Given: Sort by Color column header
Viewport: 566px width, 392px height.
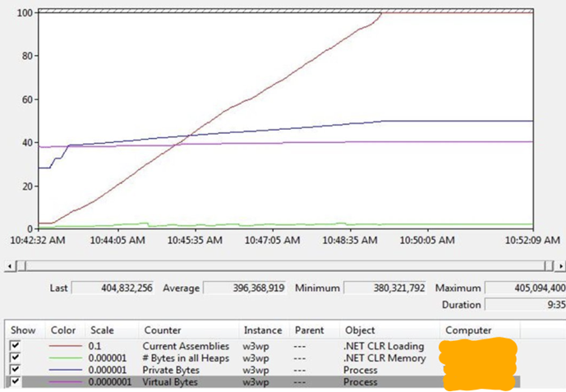Looking at the screenshot, I should [x=63, y=330].
